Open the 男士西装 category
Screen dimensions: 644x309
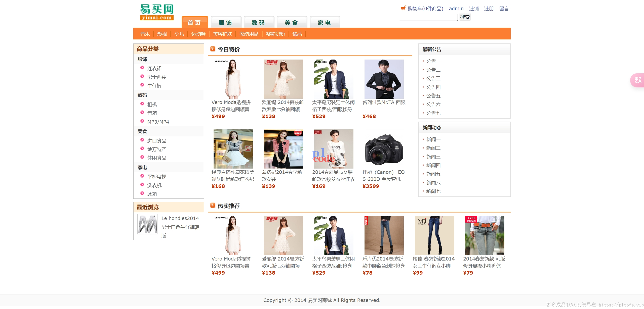tap(157, 77)
